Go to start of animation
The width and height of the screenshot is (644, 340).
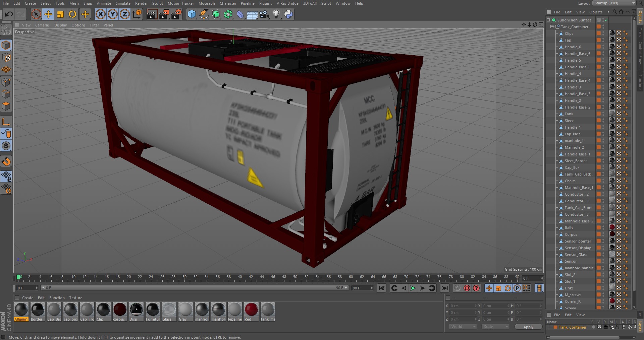tap(382, 288)
